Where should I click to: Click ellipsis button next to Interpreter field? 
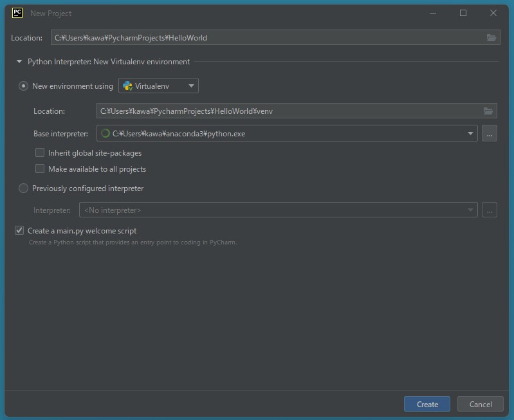pyautogui.click(x=490, y=210)
